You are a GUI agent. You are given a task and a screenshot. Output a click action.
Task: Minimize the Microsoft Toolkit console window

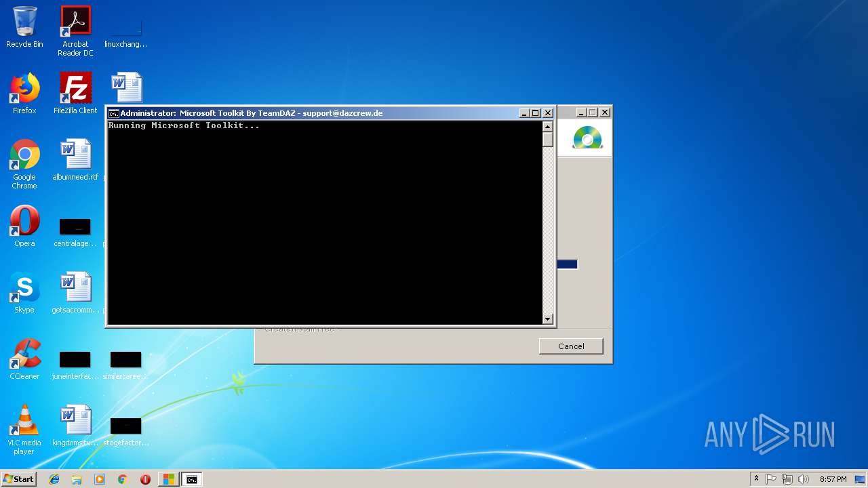525,113
